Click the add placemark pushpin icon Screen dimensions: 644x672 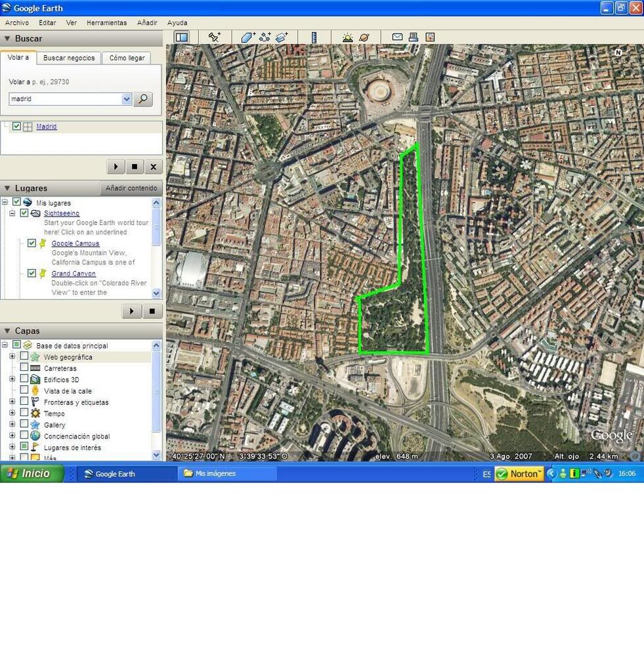[x=215, y=37]
